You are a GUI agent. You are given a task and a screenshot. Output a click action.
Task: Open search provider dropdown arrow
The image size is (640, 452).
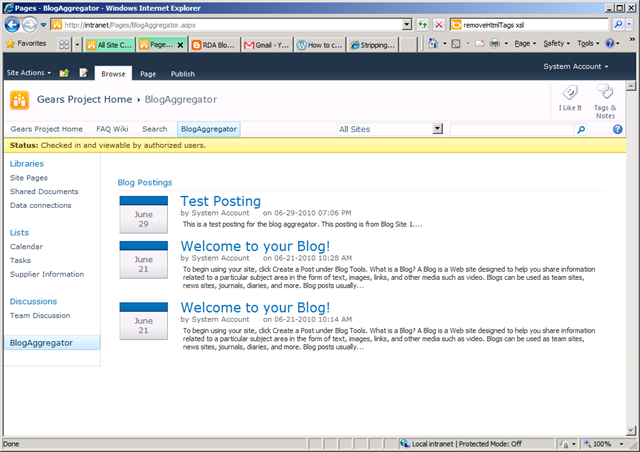(629, 24)
